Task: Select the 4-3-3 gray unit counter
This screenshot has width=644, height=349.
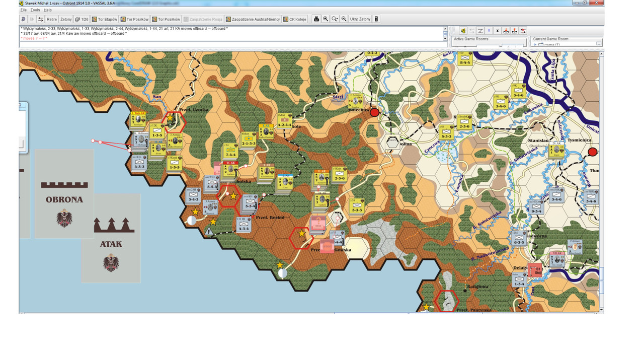Action: click(x=139, y=163)
